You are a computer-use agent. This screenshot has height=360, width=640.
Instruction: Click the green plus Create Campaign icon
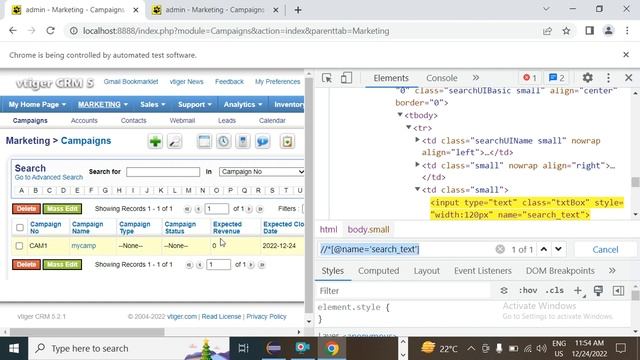pos(155,142)
